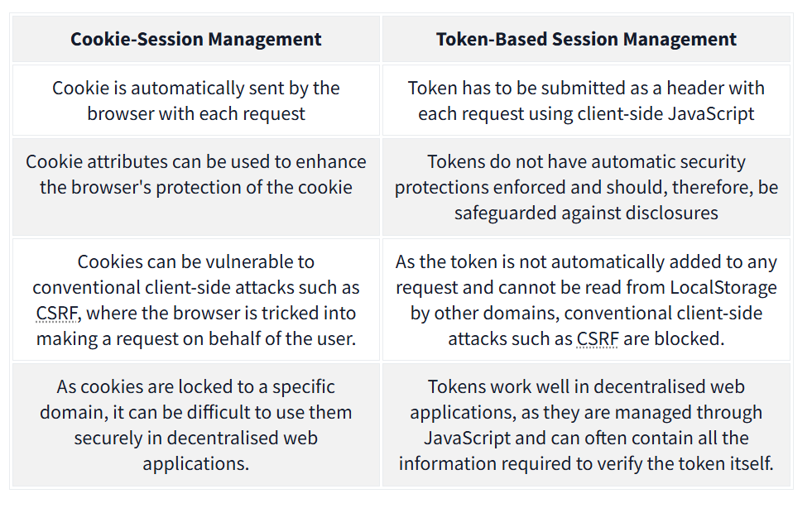812x508 pixels.
Task: Click the cookies locked to specific domain cell
Action: [195, 424]
